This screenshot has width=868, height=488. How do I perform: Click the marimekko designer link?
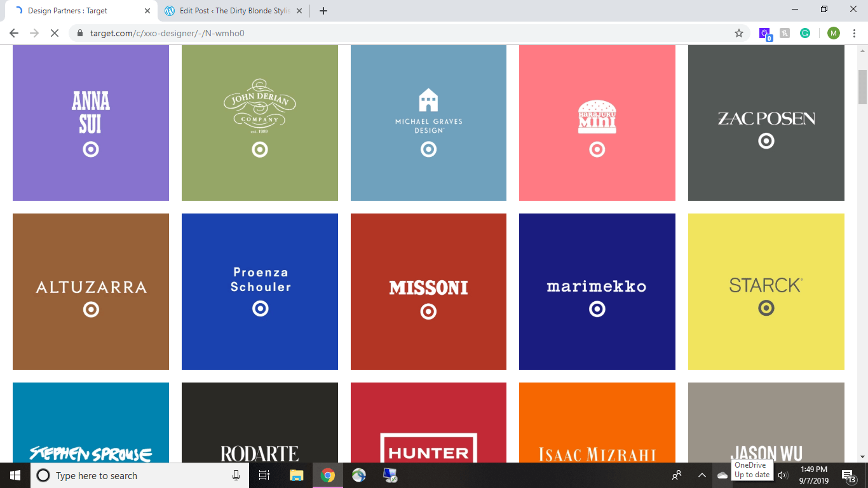[x=597, y=291]
